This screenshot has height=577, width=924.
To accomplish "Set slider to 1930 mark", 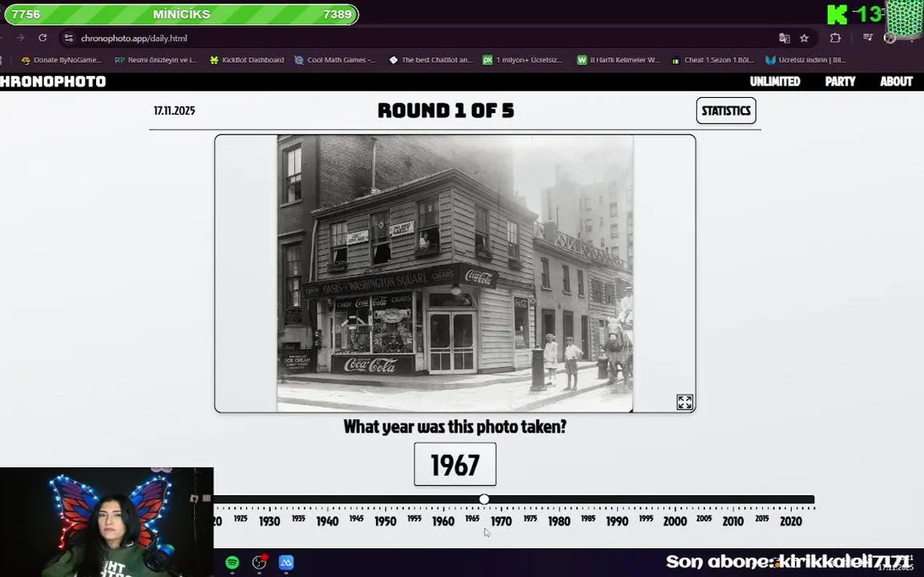I will [x=269, y=521].
